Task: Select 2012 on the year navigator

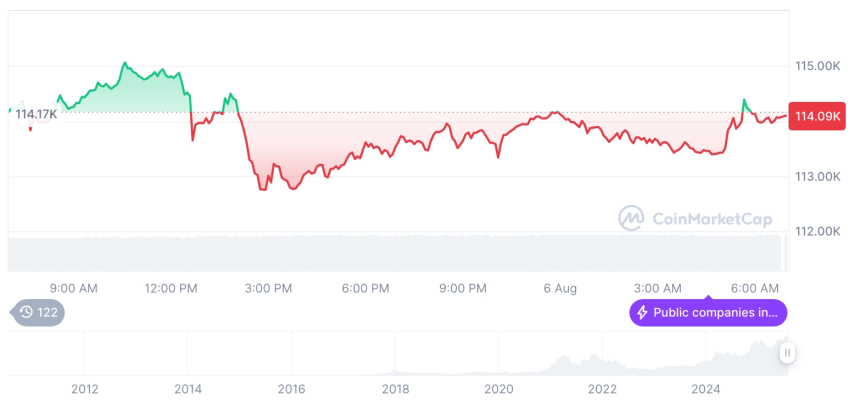Action: tap(84, 388)
